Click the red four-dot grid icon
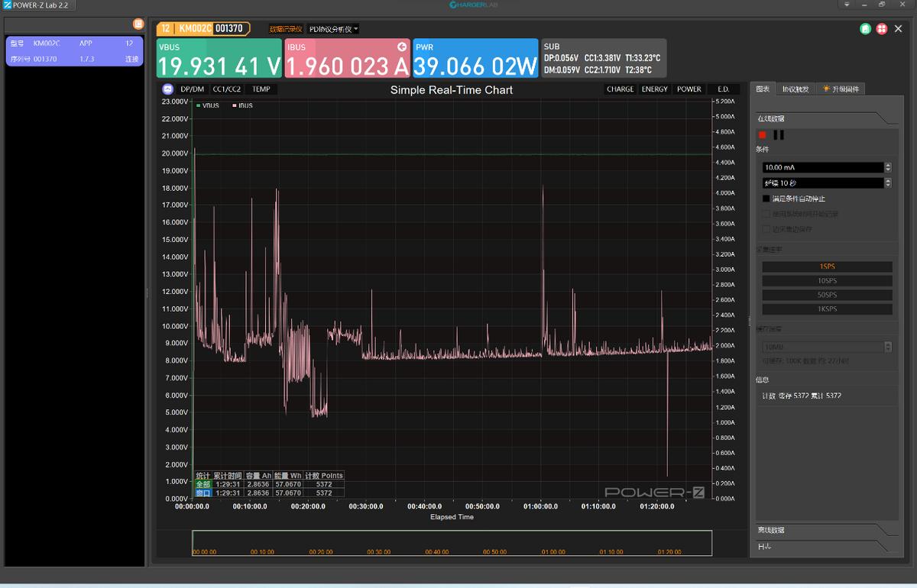The height and width of the screenshot is (588, 917). click(881, 29)
